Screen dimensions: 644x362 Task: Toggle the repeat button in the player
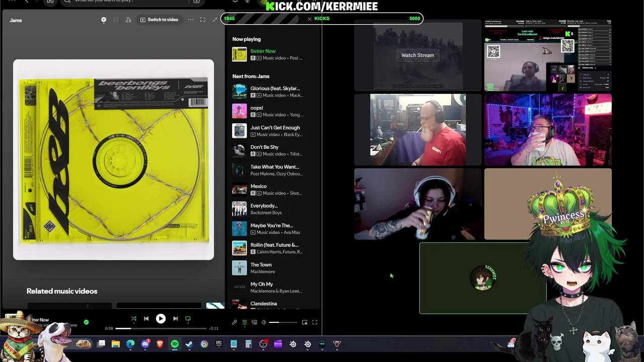click(188, 318)
